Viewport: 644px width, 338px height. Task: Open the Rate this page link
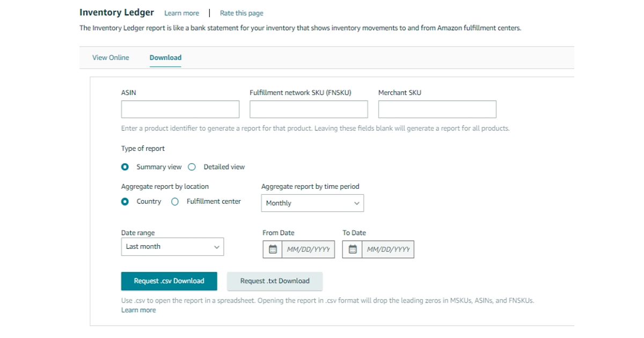click(x=241, y=13)
